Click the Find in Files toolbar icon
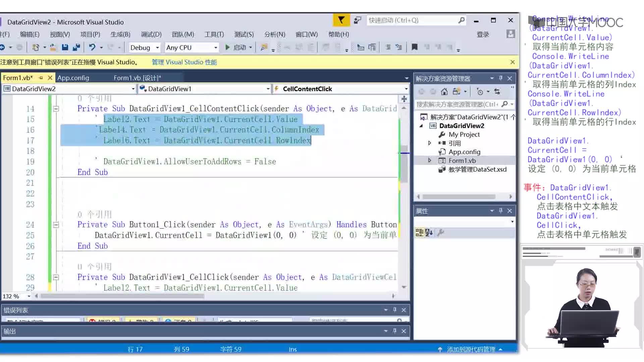644x362 pixels. [264, 47]
